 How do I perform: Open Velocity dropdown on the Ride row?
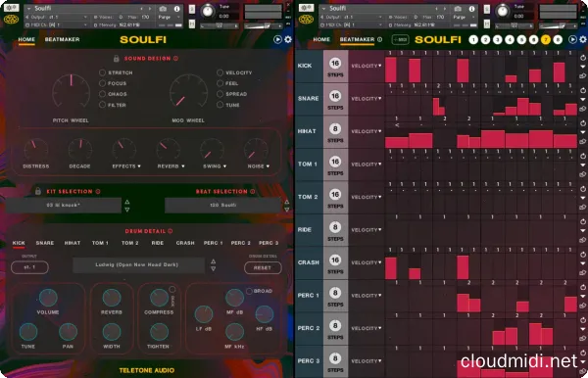[366, 230]
